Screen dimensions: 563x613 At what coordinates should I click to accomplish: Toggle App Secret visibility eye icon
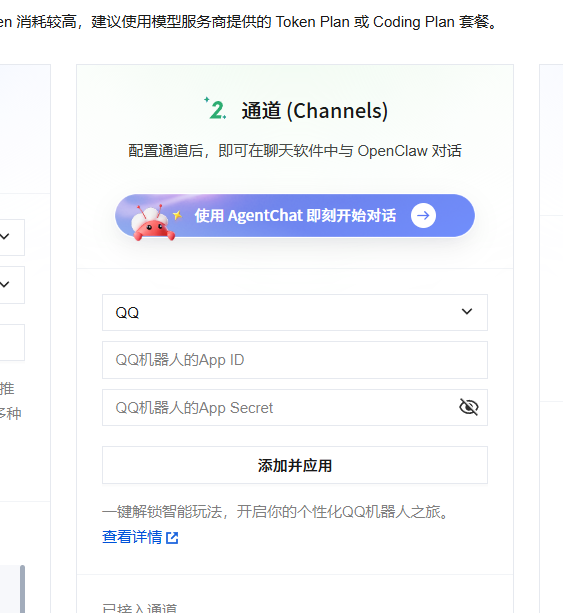pos(468,407)
